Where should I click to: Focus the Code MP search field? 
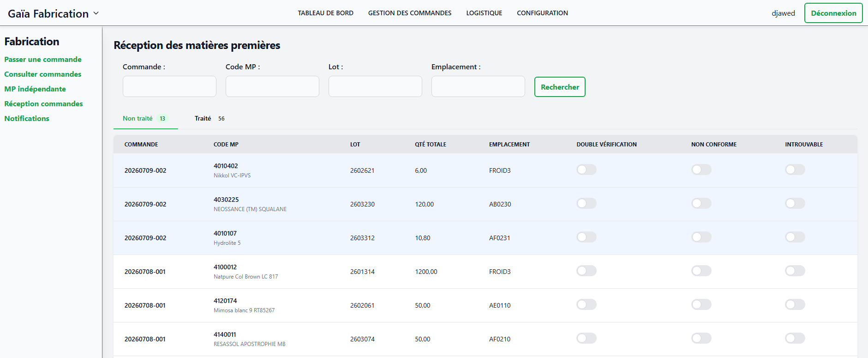point(272,86)
